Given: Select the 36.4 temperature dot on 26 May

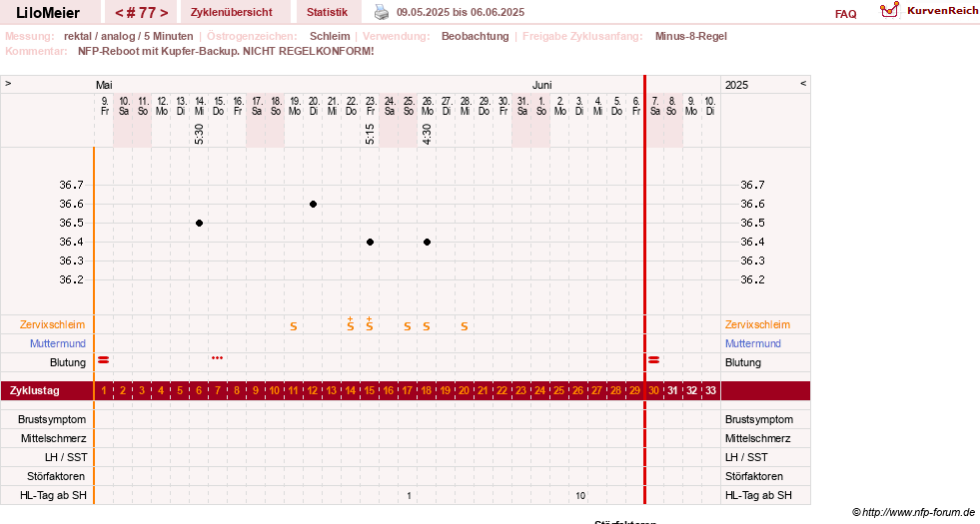Looking at the screenshot, I should (x=427, y=242).
